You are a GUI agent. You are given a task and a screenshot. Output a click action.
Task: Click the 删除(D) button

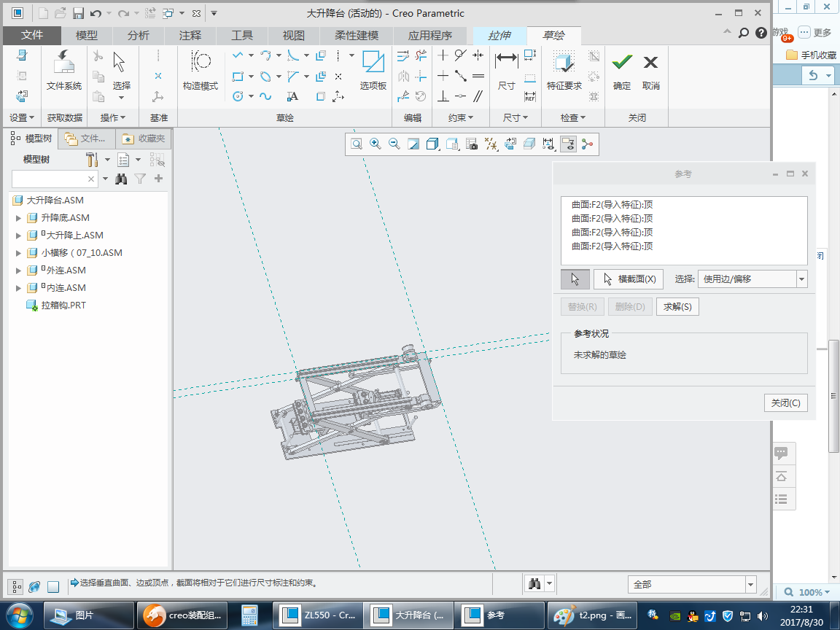click(630, 307)
